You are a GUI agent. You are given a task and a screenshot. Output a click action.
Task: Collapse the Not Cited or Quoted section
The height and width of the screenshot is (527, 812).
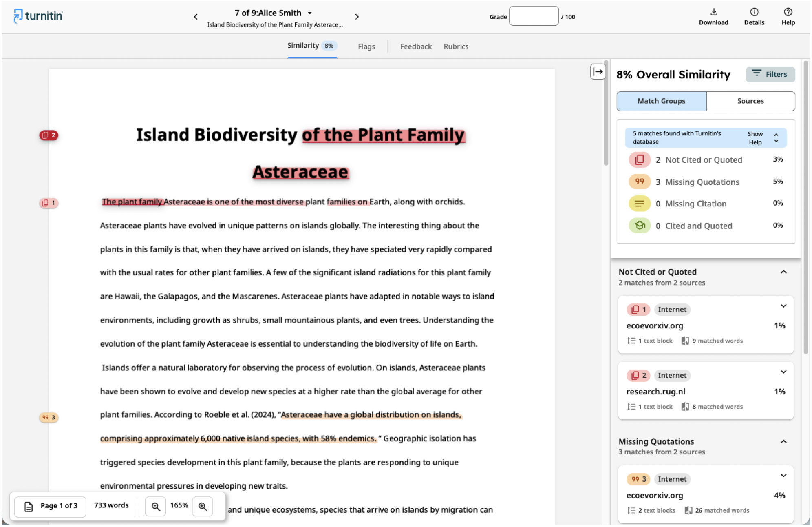(783, 272)
